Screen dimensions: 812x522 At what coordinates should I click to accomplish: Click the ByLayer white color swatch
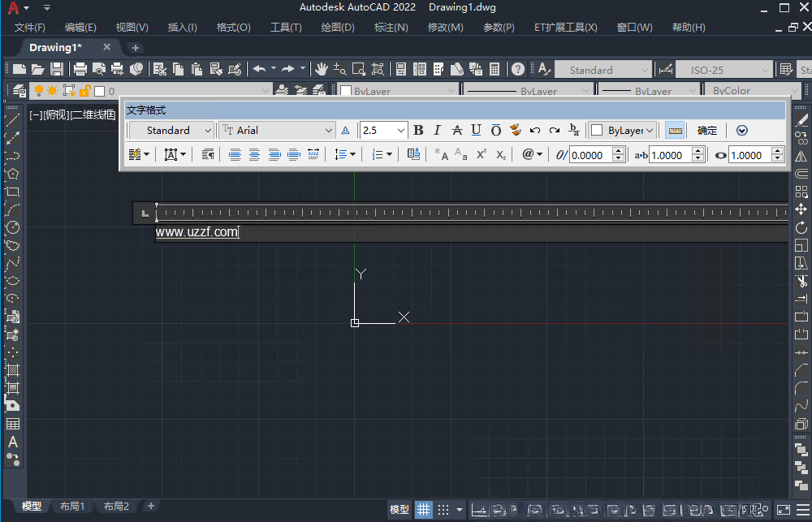[x=597, y=130]
